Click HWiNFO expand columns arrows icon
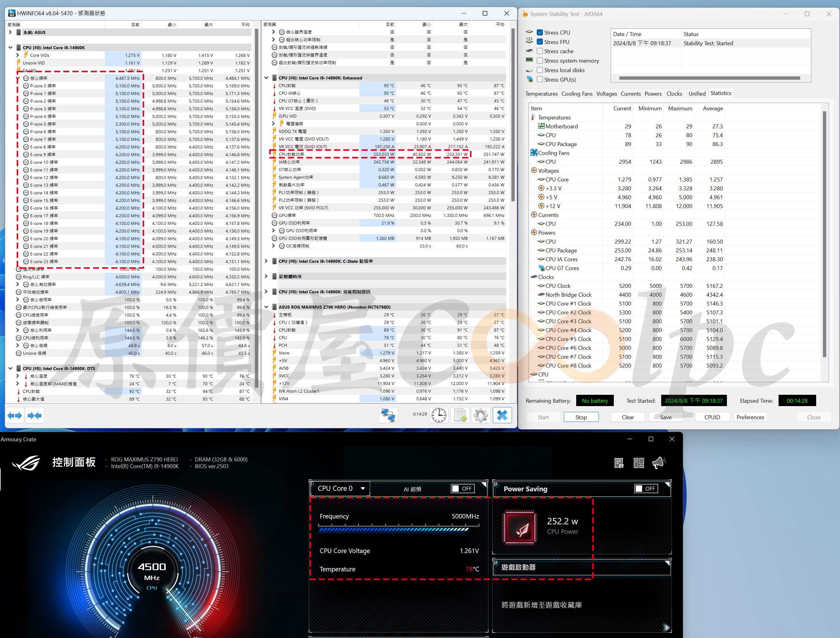The height and width of the screenshot is (638, 840). coord(15,416)
